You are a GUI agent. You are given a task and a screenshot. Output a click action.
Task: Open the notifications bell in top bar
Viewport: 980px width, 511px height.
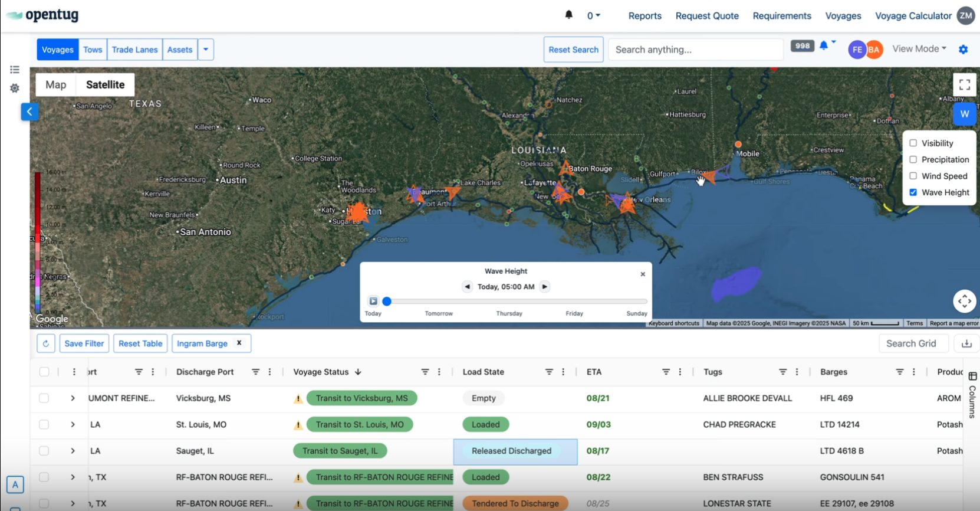click(x=568, y=15)
